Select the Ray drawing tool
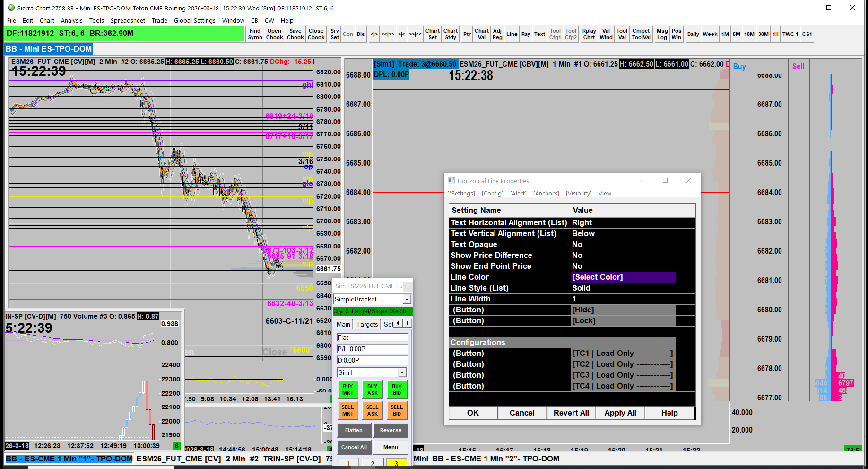868x469 pixels. pos(526,34)
